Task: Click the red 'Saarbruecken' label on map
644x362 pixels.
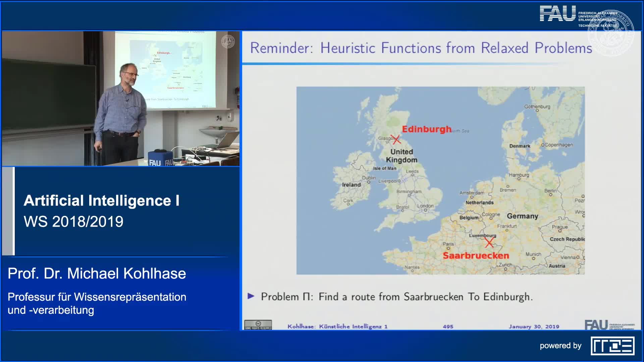Action: 476,255
